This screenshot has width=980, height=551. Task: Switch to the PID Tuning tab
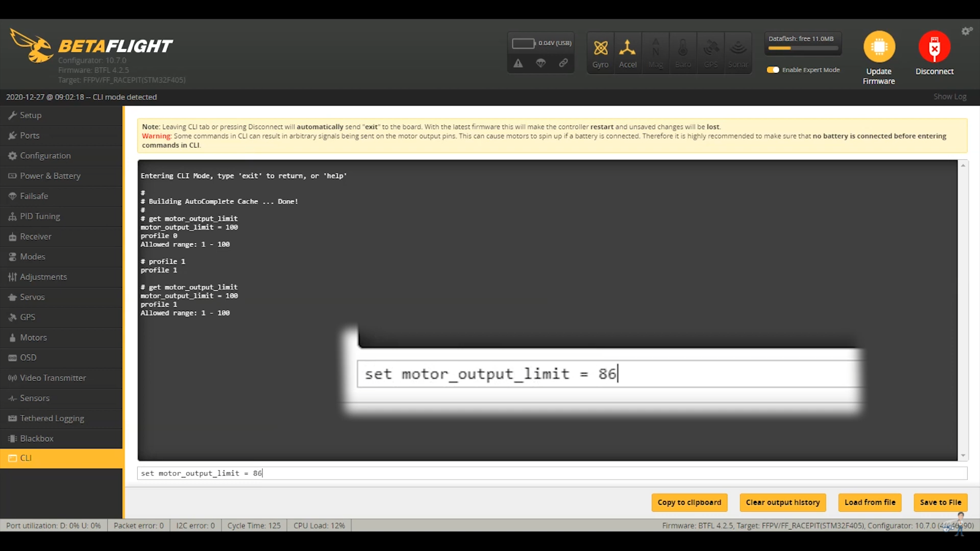pyautogui.click(x=39, y=216)
